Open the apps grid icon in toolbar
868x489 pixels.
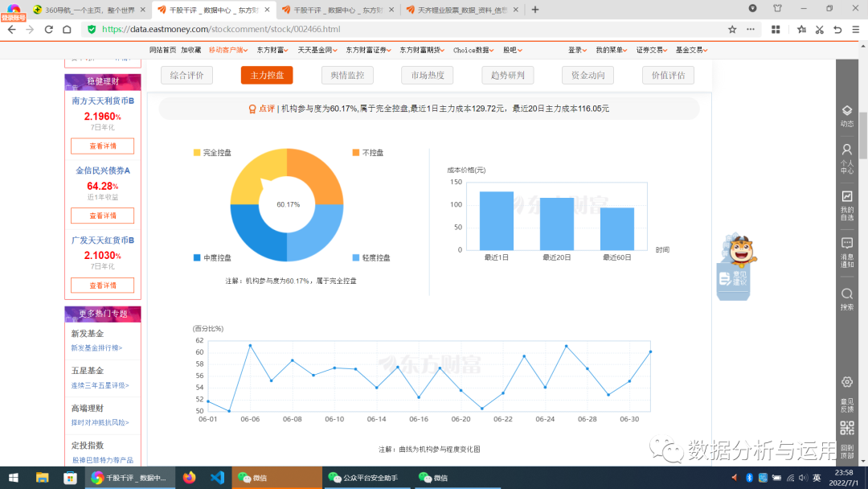[776, 29]
